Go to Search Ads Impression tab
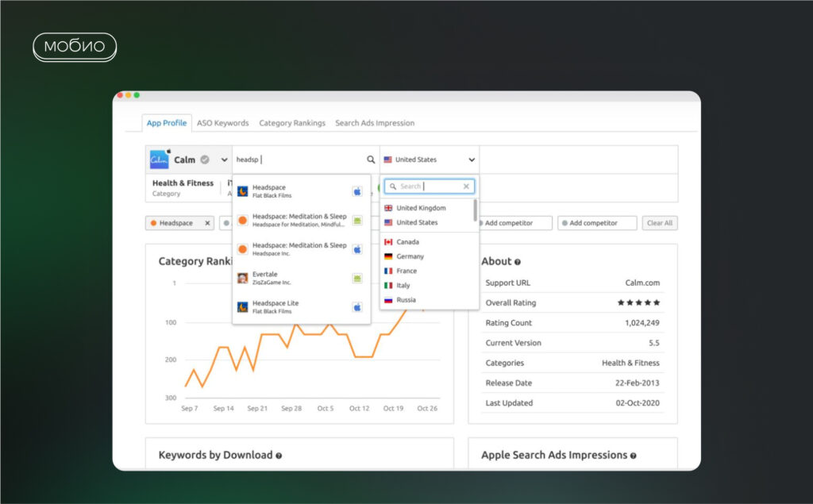Image resolution: width=813 pixels, height=504 pixels. tap(375, 123)
